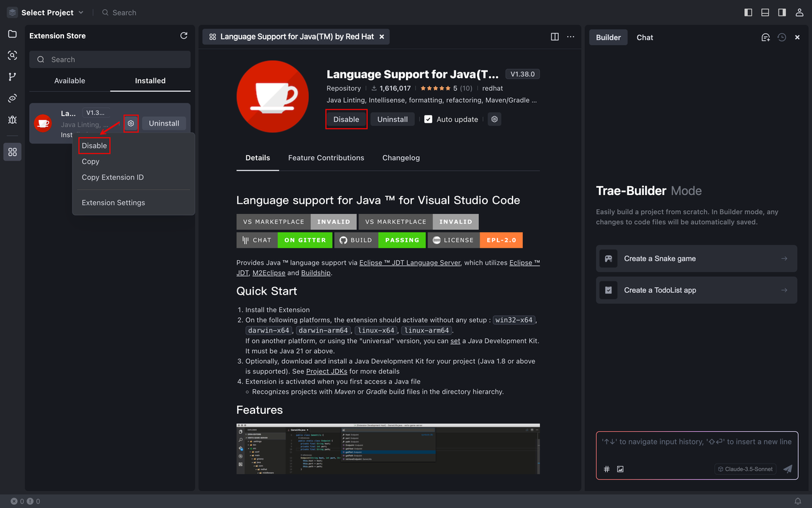
Task: Open Eclipse JDT Language Server link
Action: coord(410,262)
